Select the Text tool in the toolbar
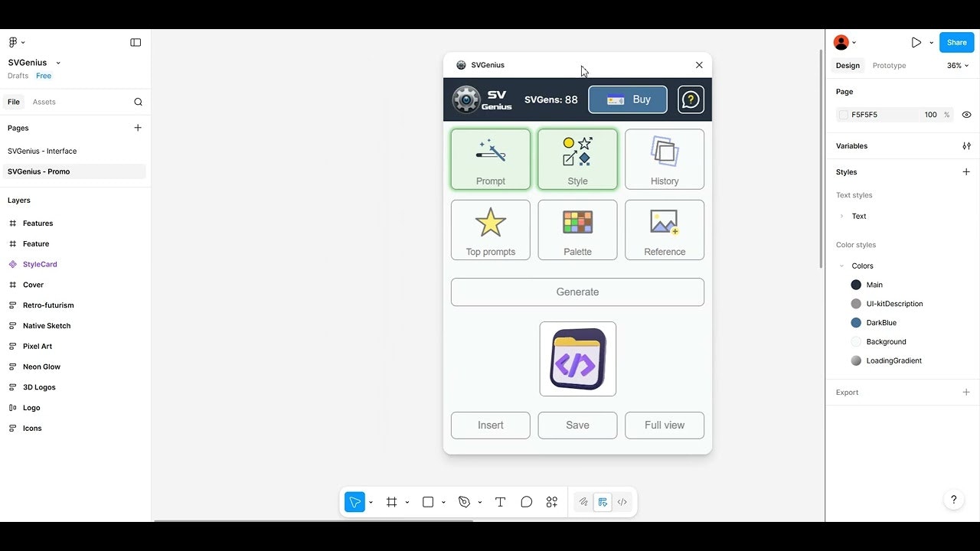980x551 pixels. [x=500, y=502]
